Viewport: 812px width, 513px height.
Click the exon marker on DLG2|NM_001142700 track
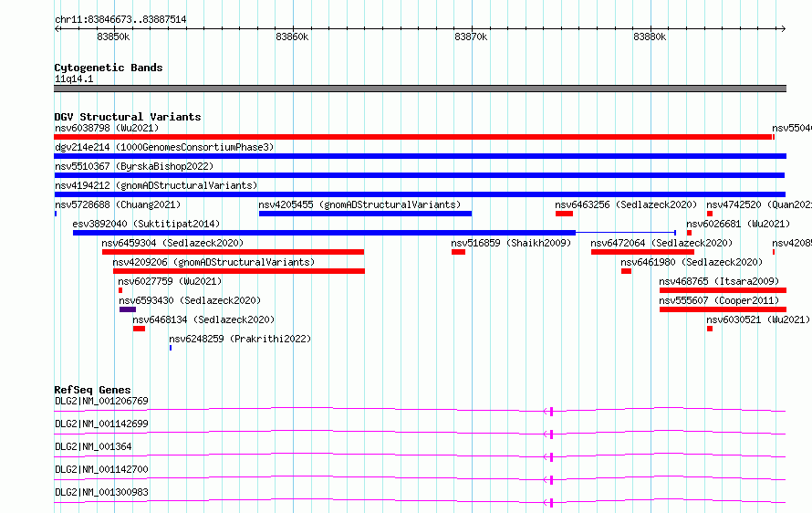pyautogui.click(x=551, y=480)
